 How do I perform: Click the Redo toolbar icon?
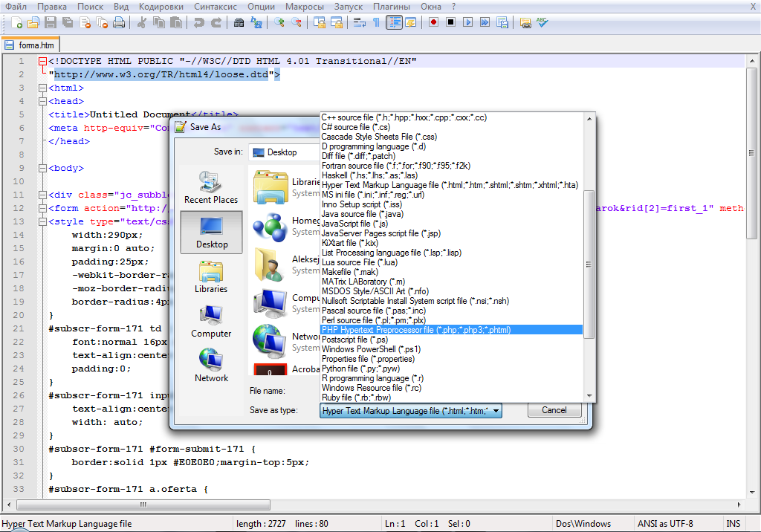point(216,22)
